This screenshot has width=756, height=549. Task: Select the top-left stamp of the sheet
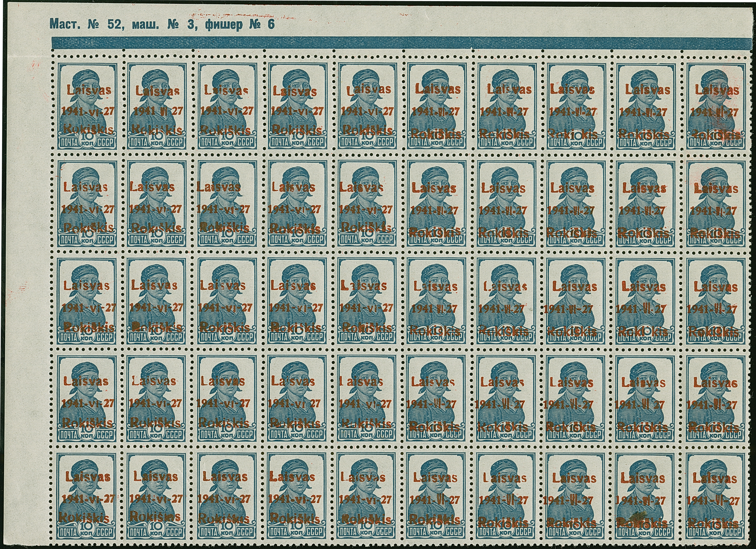point(88,106)
